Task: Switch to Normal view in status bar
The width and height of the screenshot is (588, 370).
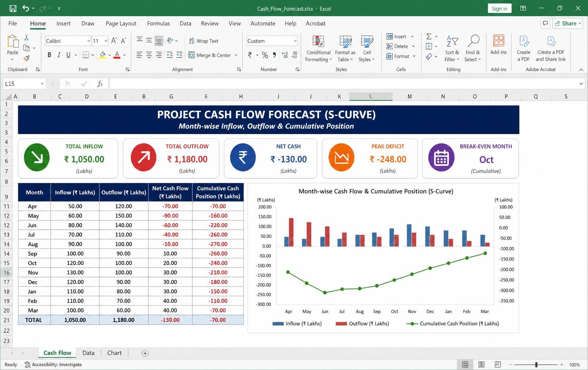Action: pos(465,364)
